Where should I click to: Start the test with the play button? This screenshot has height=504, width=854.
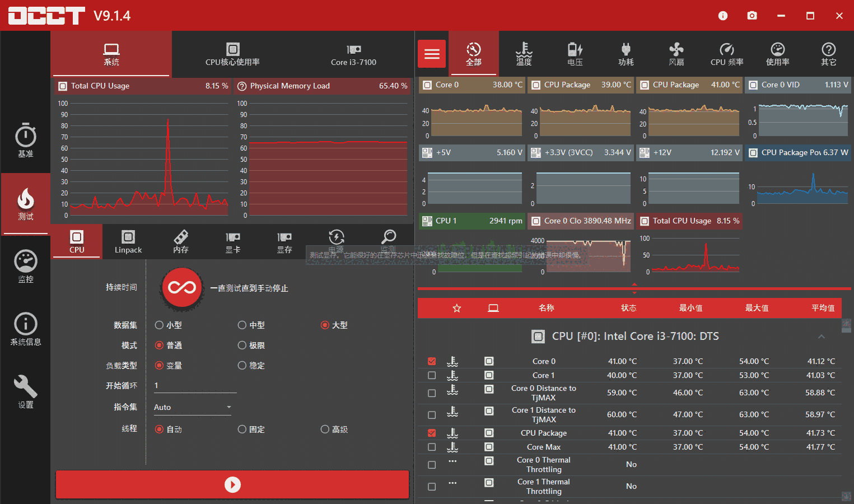coord(232,484)
